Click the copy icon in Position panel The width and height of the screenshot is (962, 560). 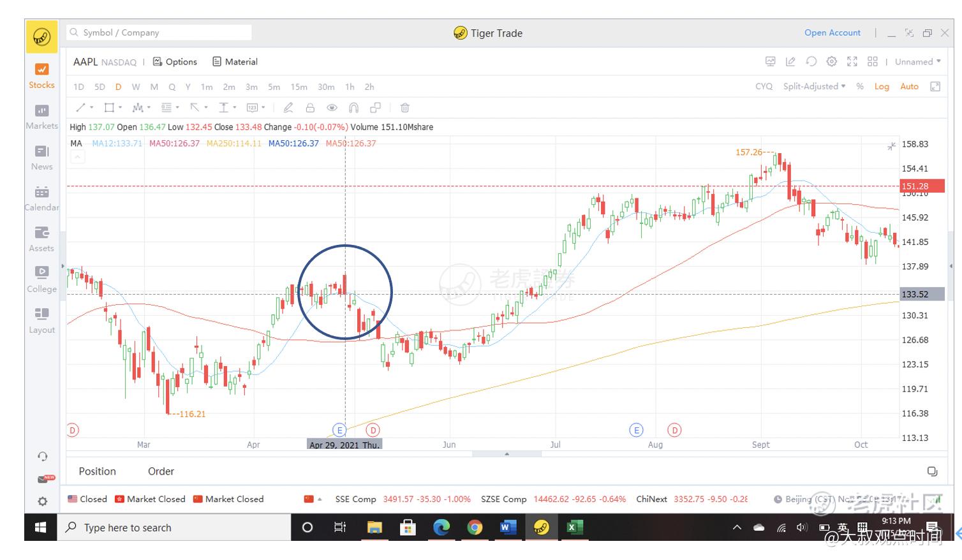tap(932, 471)
